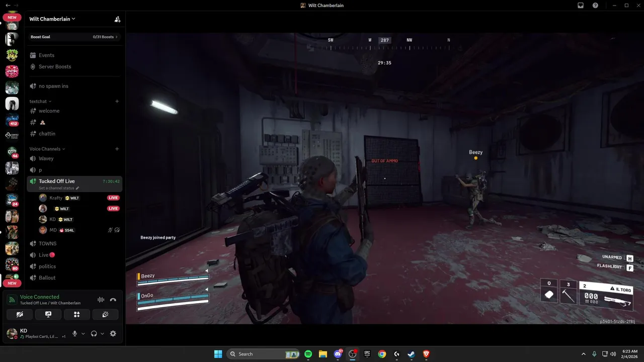Show hidden system tray icons chevron

tap(584, 354)
